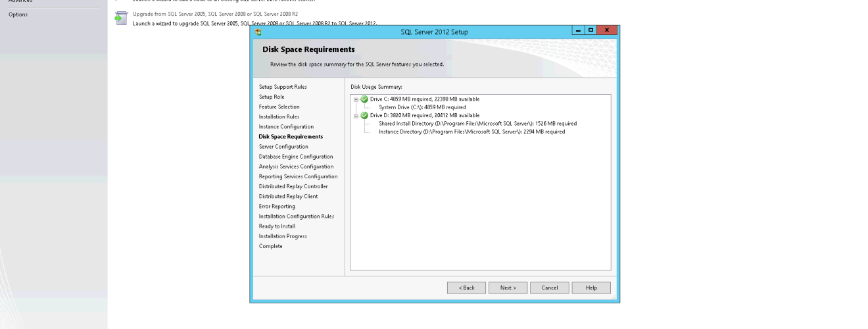868x329 pixels.
Task: Proceed with the Next button
Action: point(508,288)
